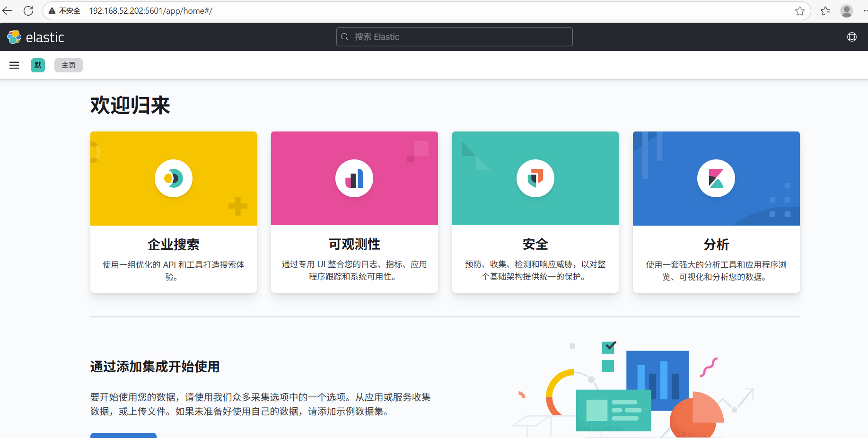This screenshot has height=438, width=868.
Task: Click the Security shield logo icon
Action: (535, 178)
